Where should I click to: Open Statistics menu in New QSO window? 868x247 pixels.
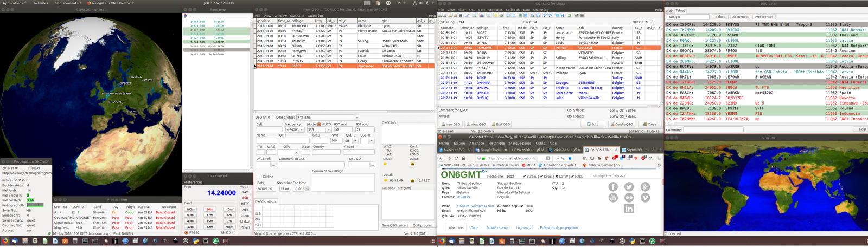tap(297, 16)
